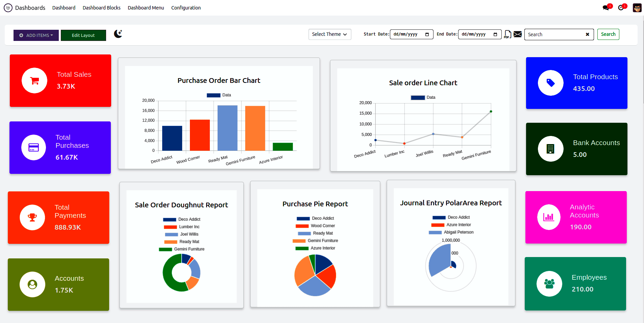Open the Select Theme dropdown
Image resolution: width=644 pixels, height=323 pixels.
tap(329, 34)
